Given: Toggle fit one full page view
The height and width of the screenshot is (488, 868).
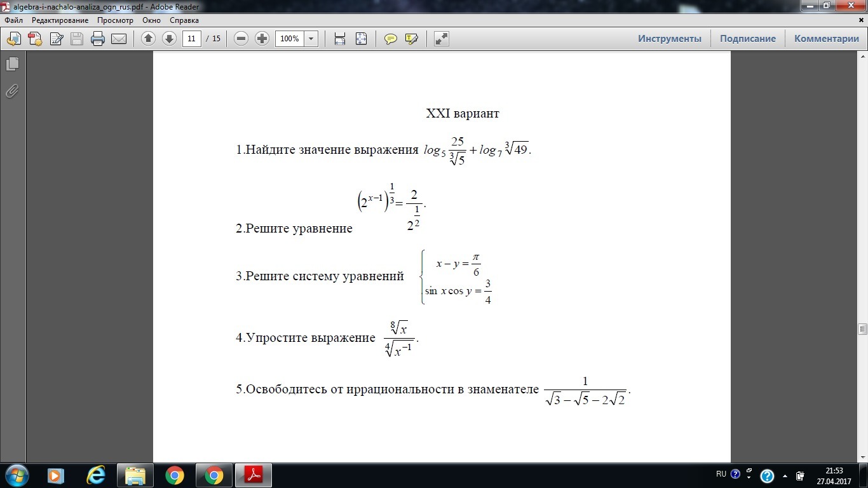Looking at the screenshot, I should (x=361, y=39).
